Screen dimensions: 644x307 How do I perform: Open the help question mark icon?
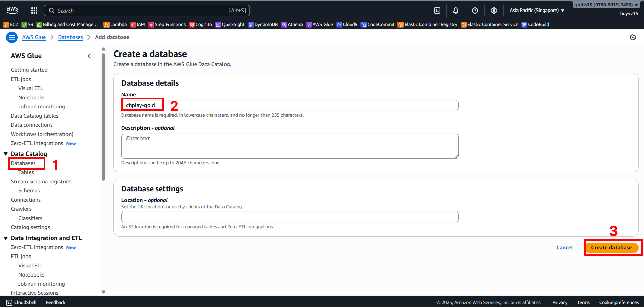click(x=475, y=11)
